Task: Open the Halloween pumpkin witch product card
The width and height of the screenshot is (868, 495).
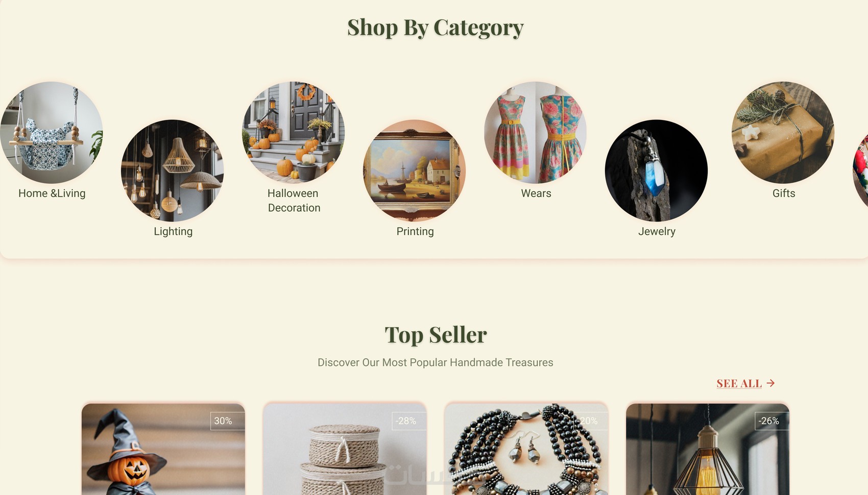Action: pyautogui.click(x=163, y=449)
